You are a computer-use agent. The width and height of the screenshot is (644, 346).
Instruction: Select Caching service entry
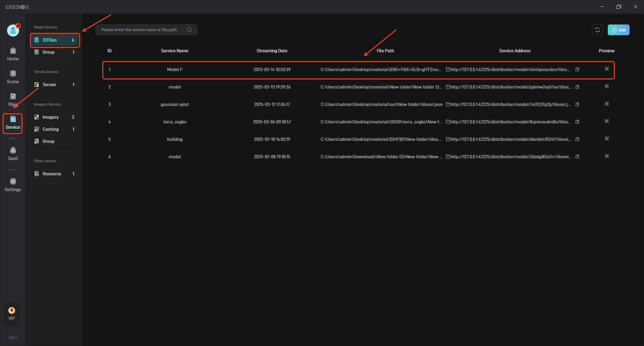pyautogui.click(x=55, y=129)
